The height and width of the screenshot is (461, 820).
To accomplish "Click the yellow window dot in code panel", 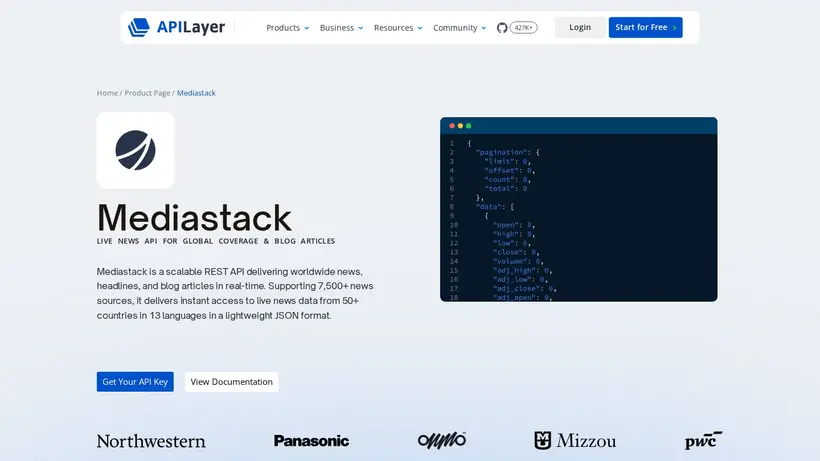I will point(460,126).
